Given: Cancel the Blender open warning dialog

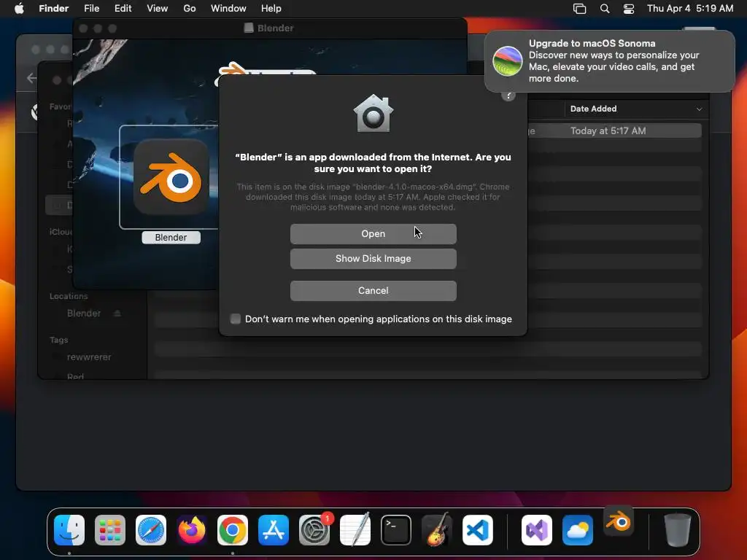Looking at the screenshot, I should pos(373,290).
